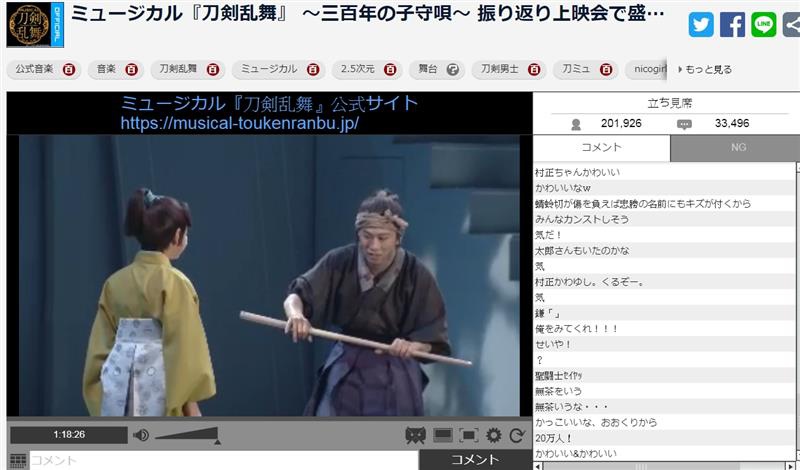Open the comment command grid icon
Image resolution: width=800 pixels, height=470 pixels.
[x=18, y=461]
